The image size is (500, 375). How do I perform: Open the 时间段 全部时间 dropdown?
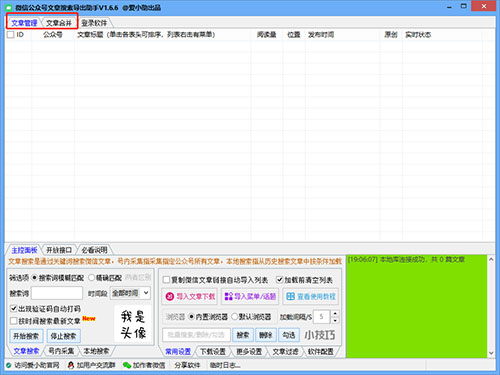[x=130, y=293]
